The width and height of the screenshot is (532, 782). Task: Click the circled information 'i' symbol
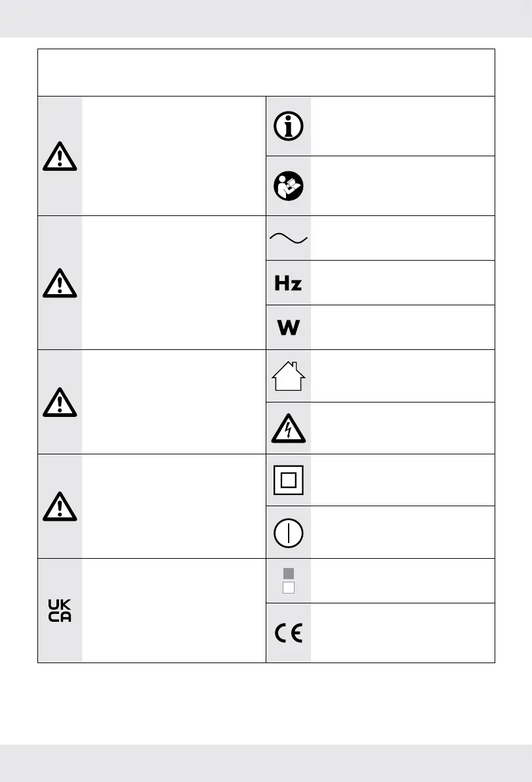click(x=289, y=127)
